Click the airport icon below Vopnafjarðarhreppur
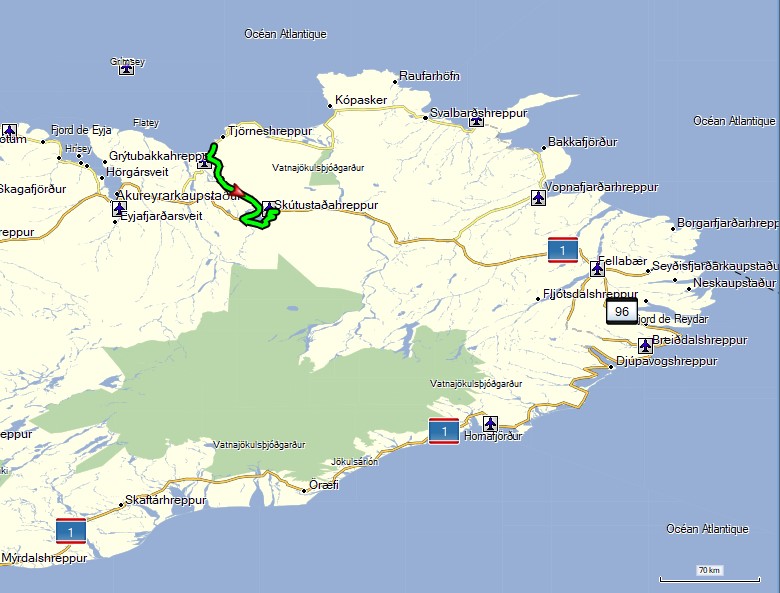This screenshot has height=593, width=780. (539, 197)
